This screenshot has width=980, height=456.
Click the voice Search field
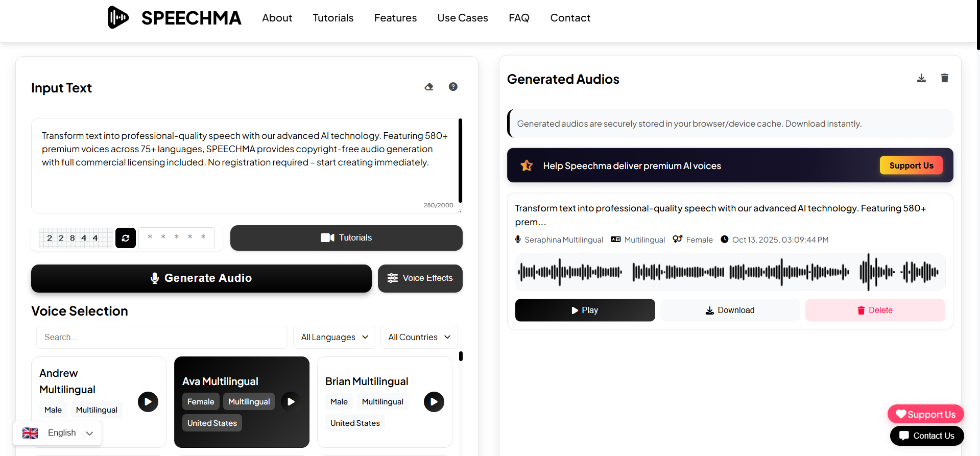tap(162, 337)
